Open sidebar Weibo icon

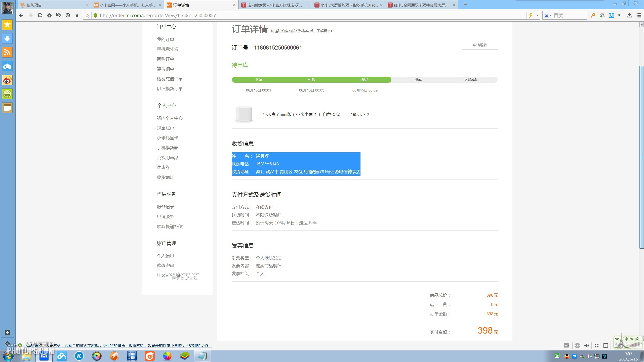pos(7,80)
